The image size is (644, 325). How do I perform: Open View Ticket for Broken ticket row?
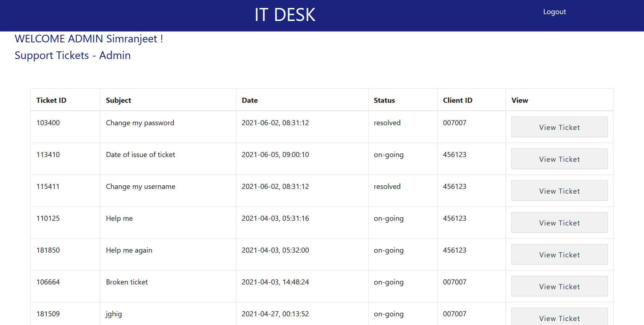(x=559, y=286)
